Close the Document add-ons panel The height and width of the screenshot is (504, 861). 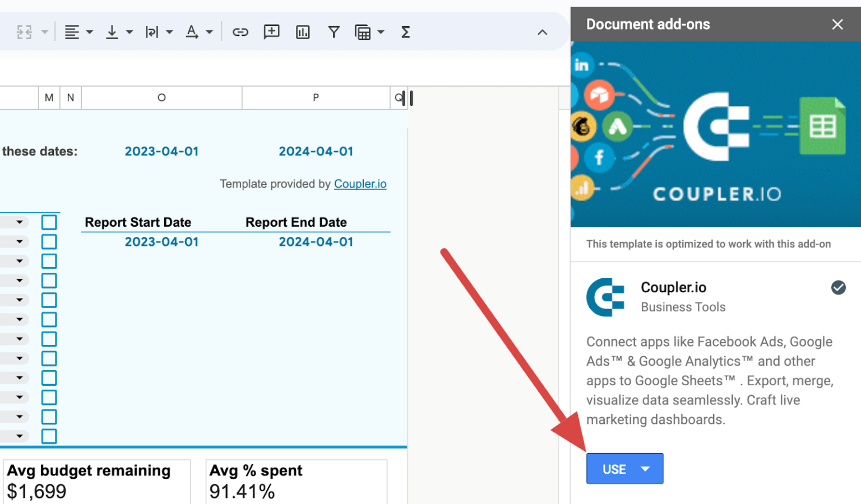click(x=837, y=24)
